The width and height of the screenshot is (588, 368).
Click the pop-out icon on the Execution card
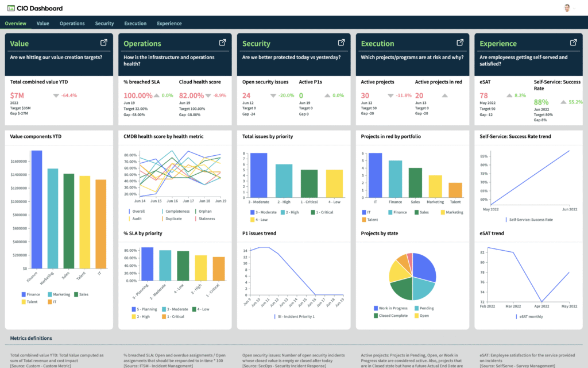point(459,42)
